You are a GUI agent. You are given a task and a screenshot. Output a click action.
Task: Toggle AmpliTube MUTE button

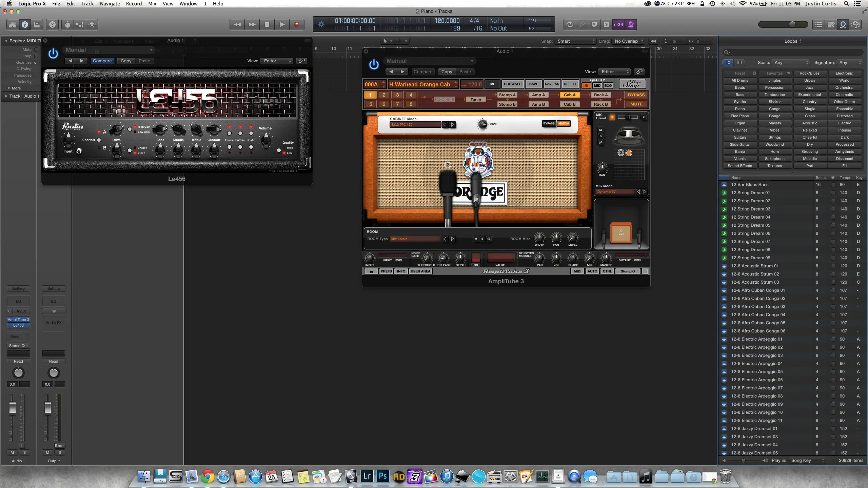[x=636, y=104]
